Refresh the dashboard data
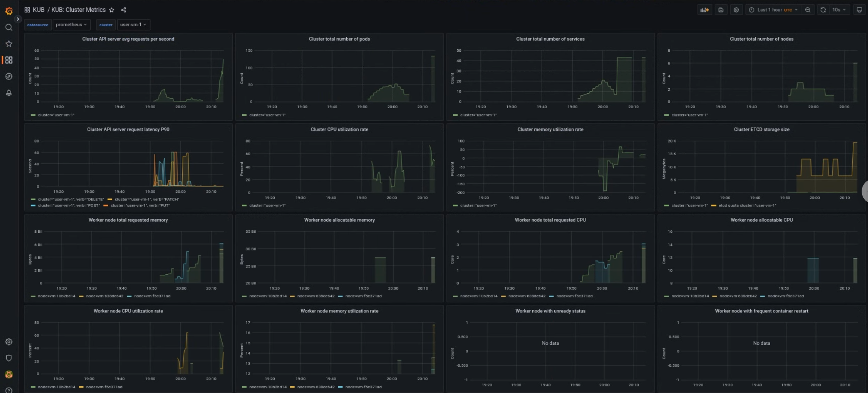Image resolution: width=868 pixels, height=393 pixels. pyautogui.click(x=824, y=9)
